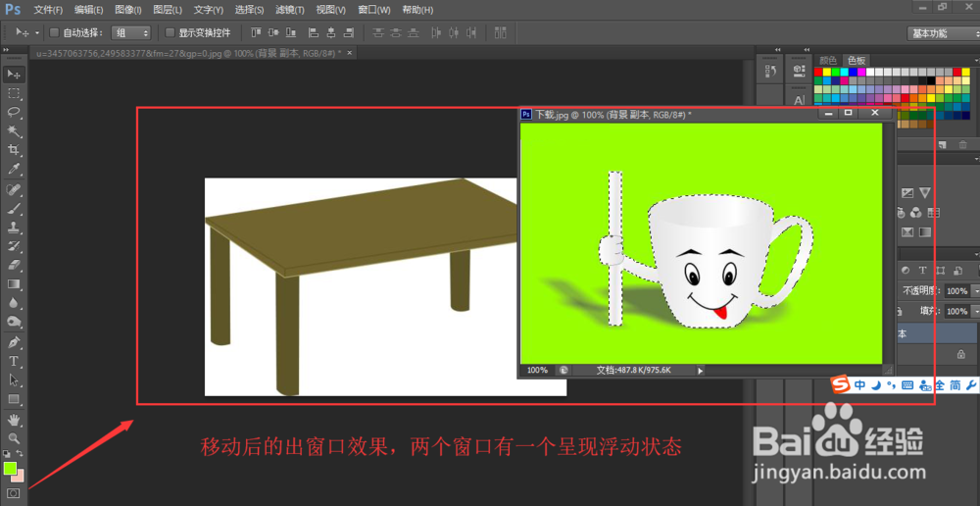Pick the yellow swatch in 色板
Screen dimensions: 980x506
[x=827, y=72]
